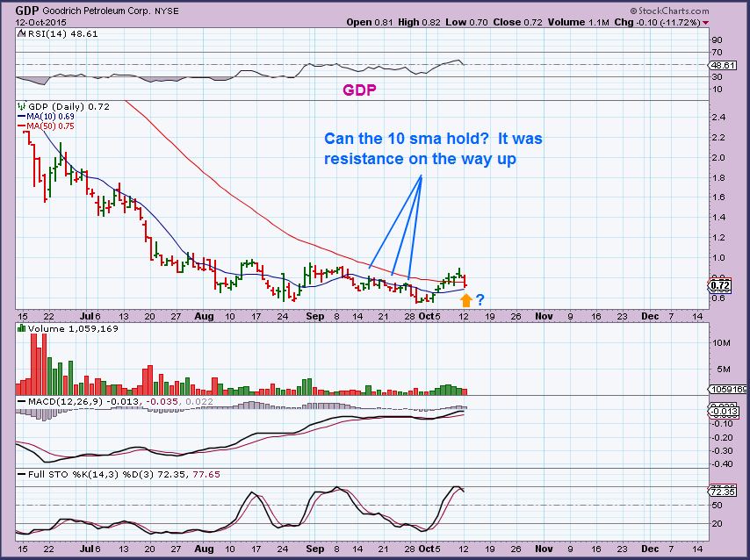750x560 pixels.
Task: Click the 12-Oct-2015 date label
Action: pos(40,23)
